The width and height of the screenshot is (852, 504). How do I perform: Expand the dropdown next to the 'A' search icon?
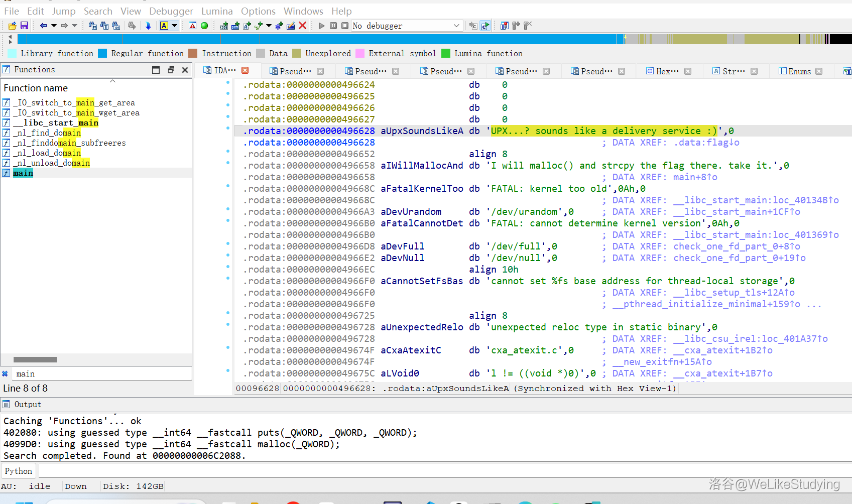click(x=175, y=26)
